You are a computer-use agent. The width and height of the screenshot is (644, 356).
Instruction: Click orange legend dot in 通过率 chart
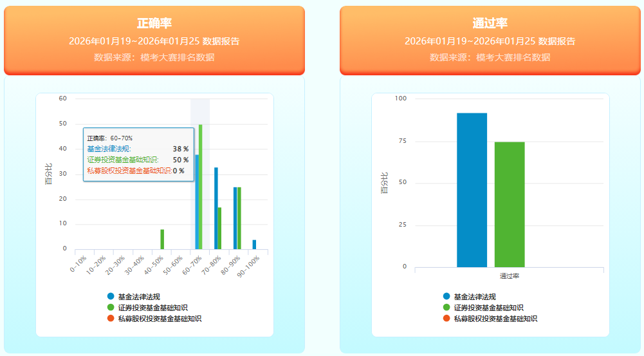[x=447, y=319]
